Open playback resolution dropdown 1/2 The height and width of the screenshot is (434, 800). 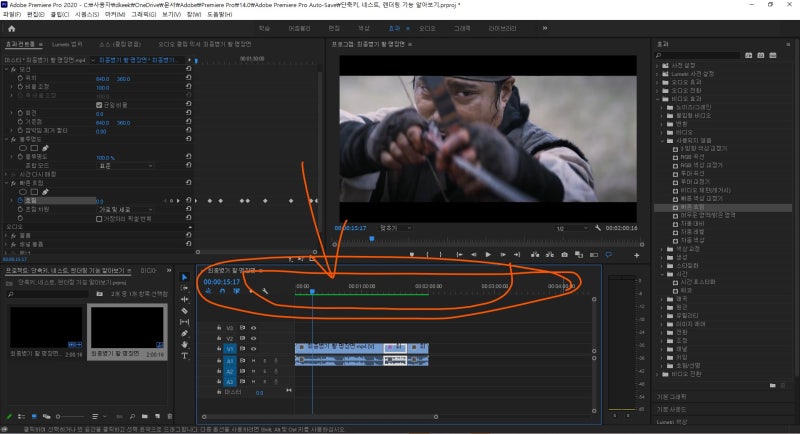(x=571, y=228)
